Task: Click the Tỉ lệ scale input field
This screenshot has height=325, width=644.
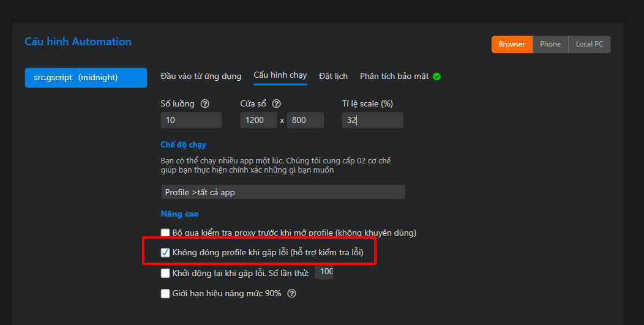Action: (x=372, y=120)
